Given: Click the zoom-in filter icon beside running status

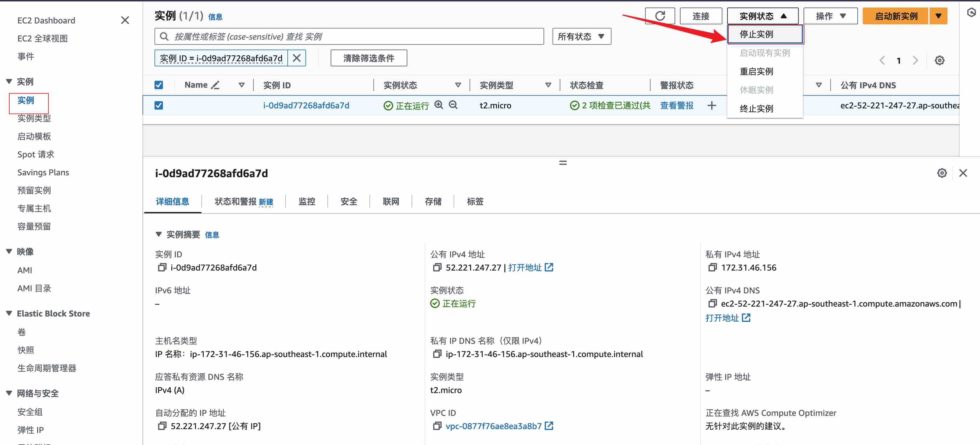Looking at the screenshot, I should tap(439, 105).
